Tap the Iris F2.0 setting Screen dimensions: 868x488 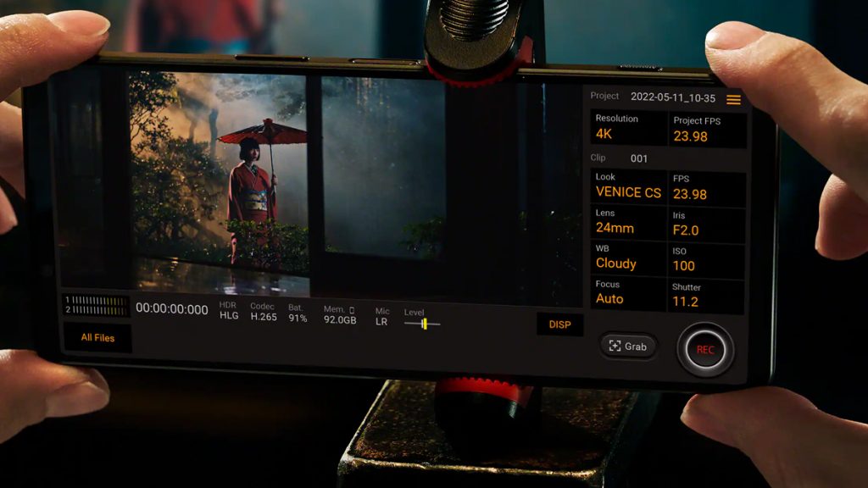click(707, 224)
